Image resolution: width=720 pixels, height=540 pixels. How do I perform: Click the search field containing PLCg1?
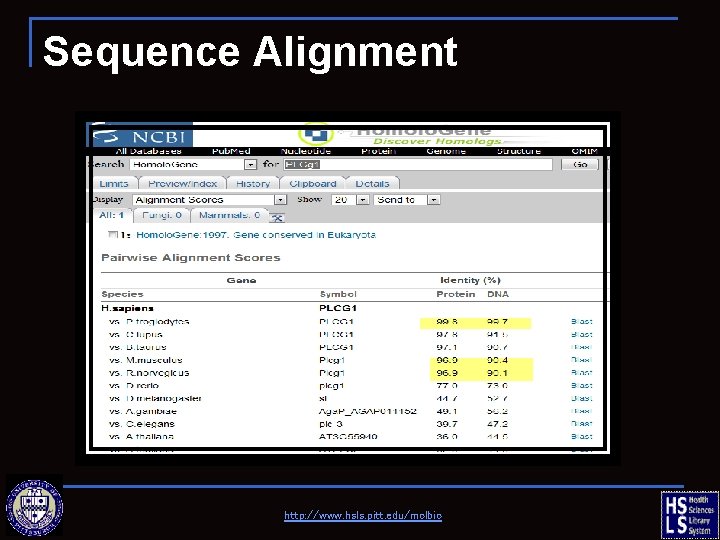(418, 164)
